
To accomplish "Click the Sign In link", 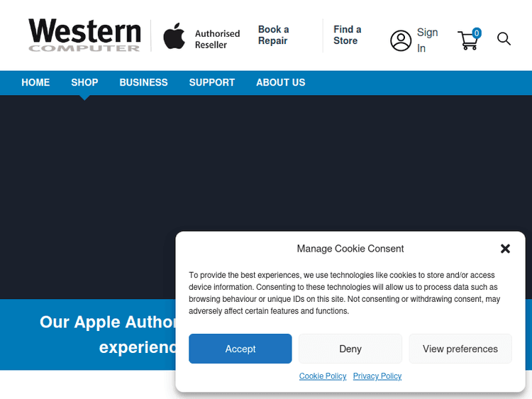I will [426, 40].
